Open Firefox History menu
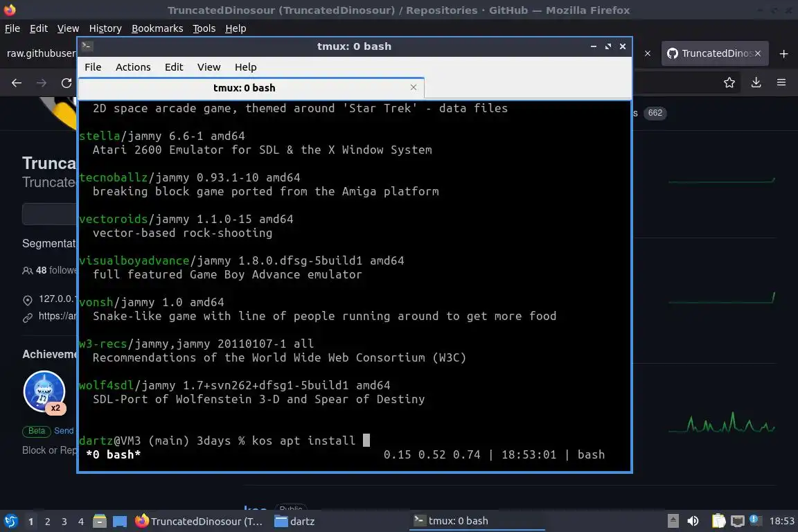Viewport: 798px width, 532px height. (x=105, y=28)
